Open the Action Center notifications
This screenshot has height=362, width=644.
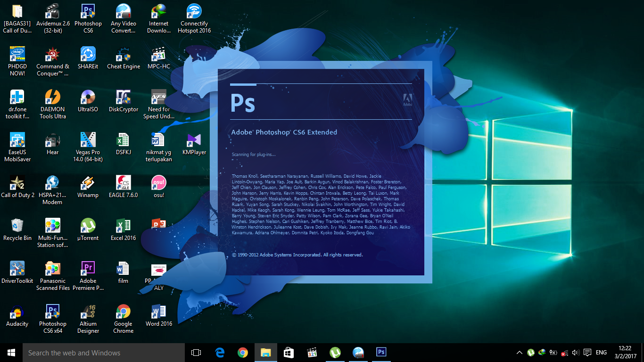pos(587,353)
